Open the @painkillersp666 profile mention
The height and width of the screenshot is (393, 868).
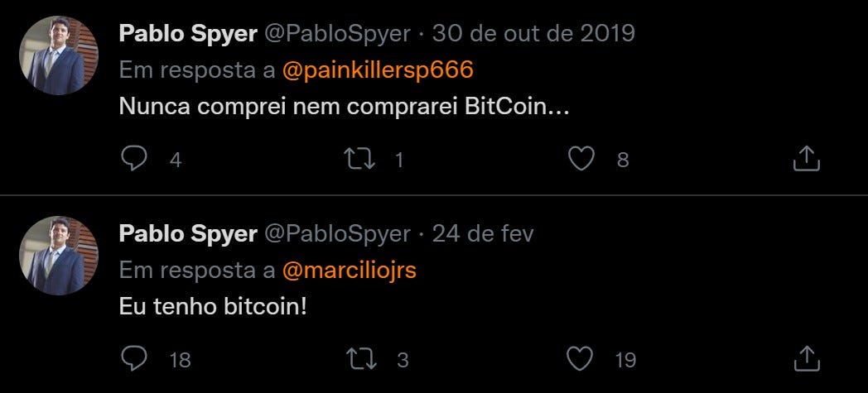[378, 70]
